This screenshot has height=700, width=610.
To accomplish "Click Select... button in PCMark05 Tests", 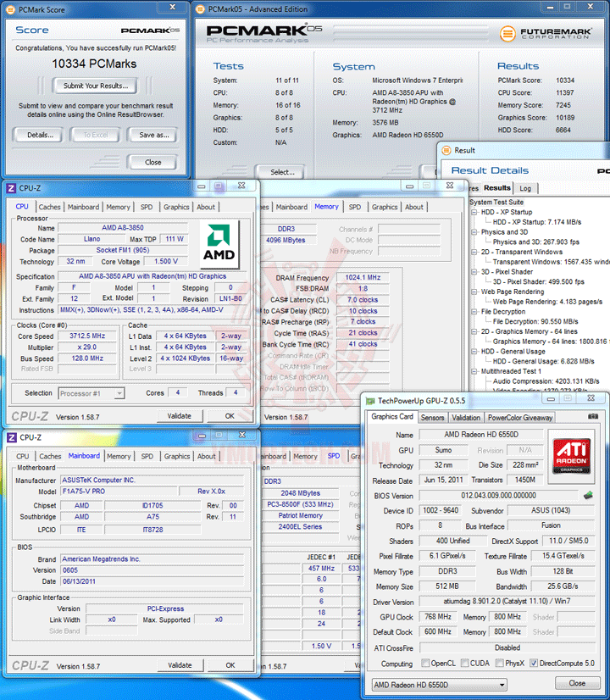I will click(281, 172).
